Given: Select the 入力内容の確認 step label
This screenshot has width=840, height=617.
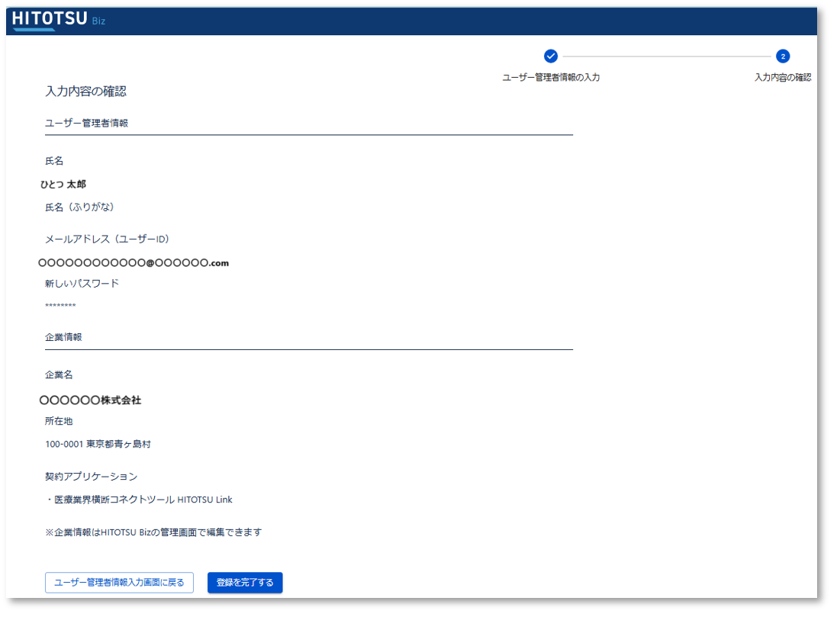Looking at the screenshot, I should (783, 77).
